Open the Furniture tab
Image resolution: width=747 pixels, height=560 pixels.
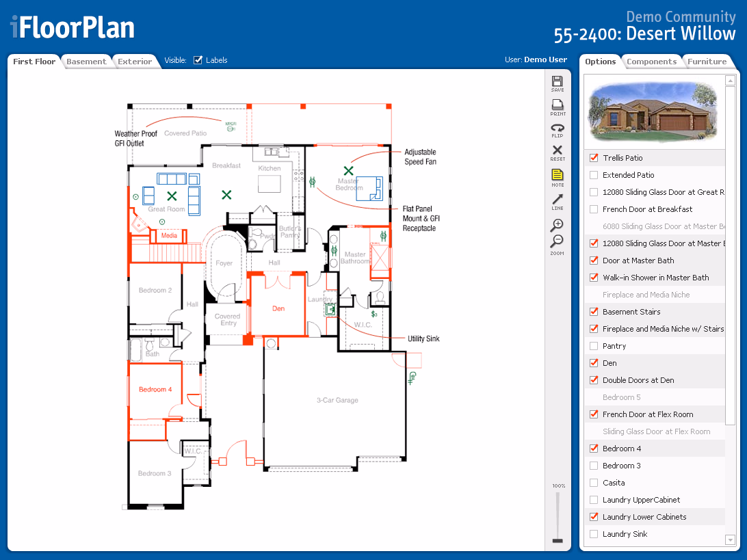[707, 62]
